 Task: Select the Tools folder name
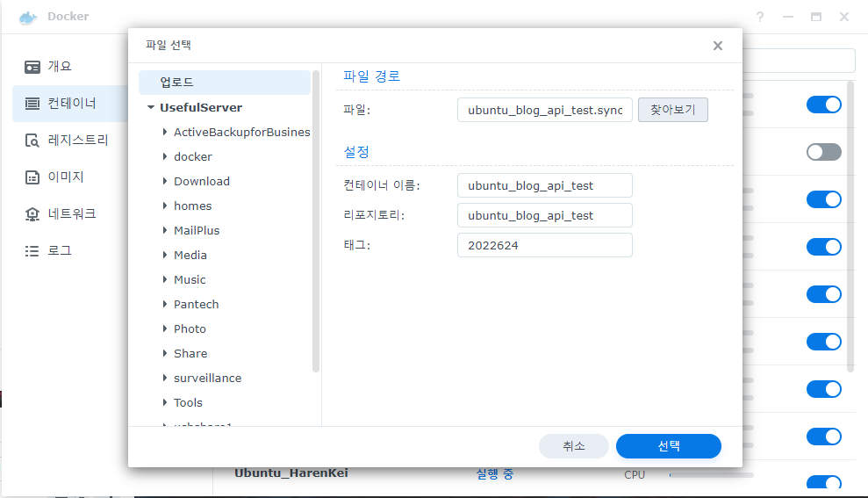(188, 403)
